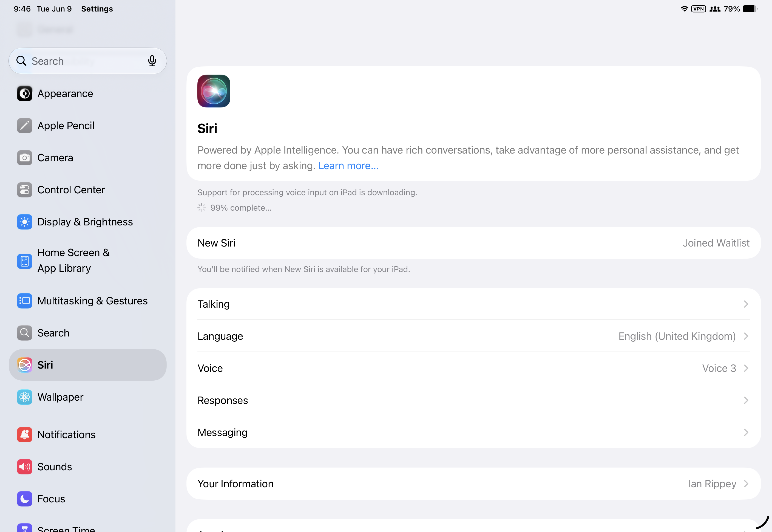The height and width of the screenshot is (532, 772).
Task: Tap the Your Information row label
Action: [x=235, y=484]
